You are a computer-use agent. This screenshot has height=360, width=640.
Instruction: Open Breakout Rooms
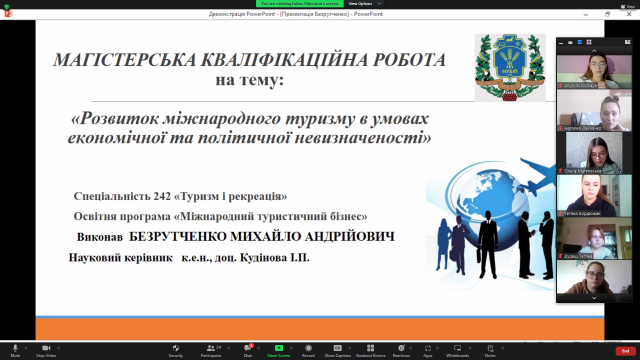(x=371, y=350)
